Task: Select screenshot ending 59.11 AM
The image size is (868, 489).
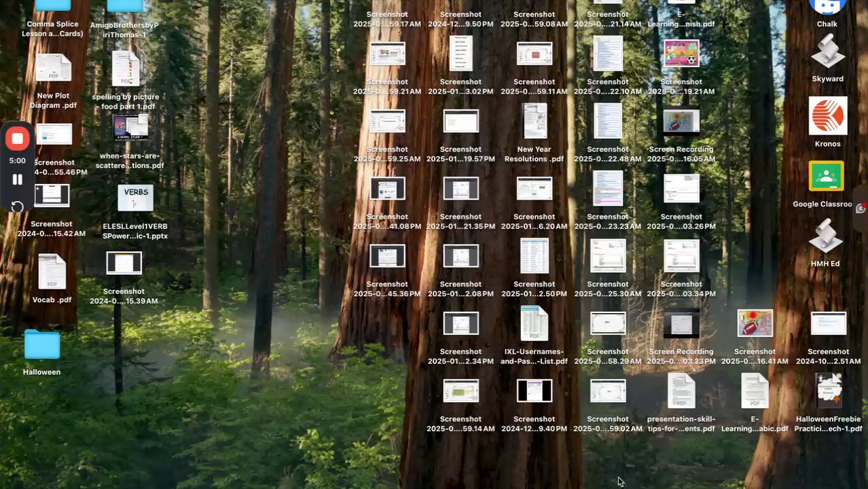Action: click(535, 54)
